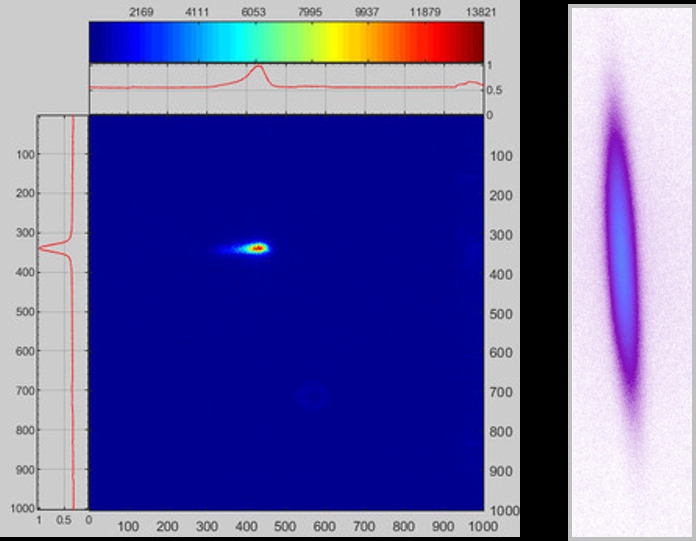
Task: Click right y-axis tick label 900
Action: pos(501,471)
